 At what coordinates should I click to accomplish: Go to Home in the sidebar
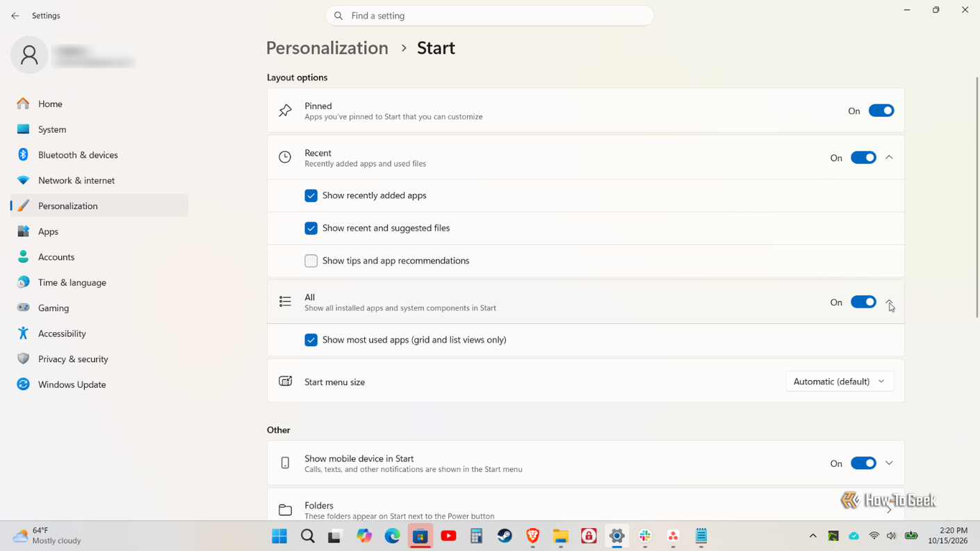point(99,104)
